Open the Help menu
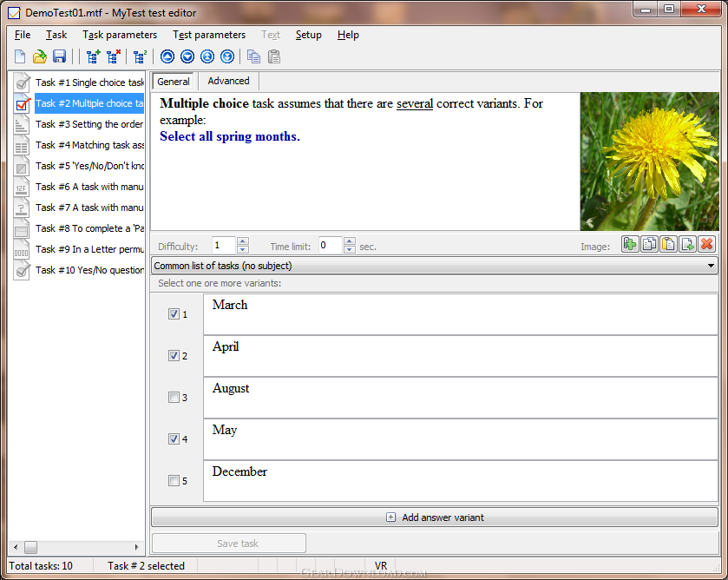 point(348,35)
